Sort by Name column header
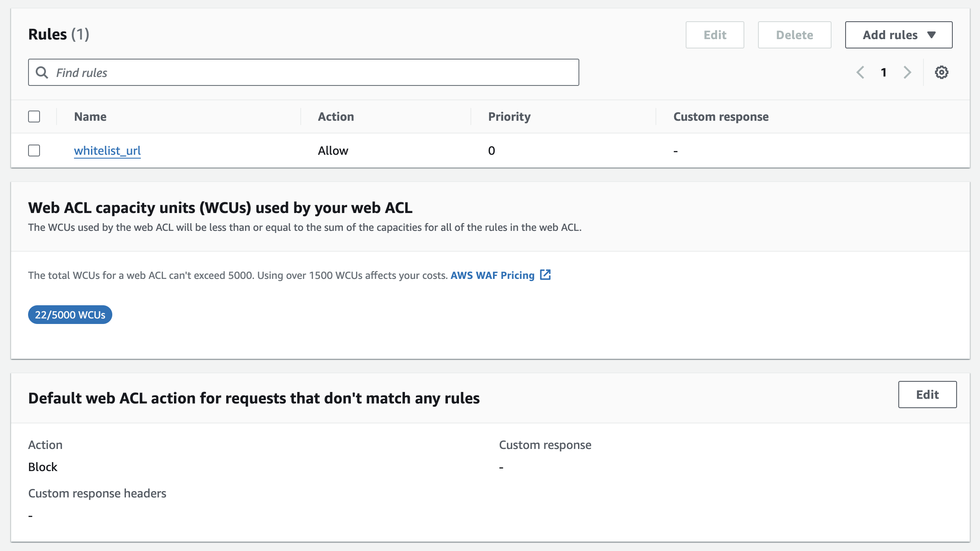Screen dimensions: 980x551 (90, 116)
